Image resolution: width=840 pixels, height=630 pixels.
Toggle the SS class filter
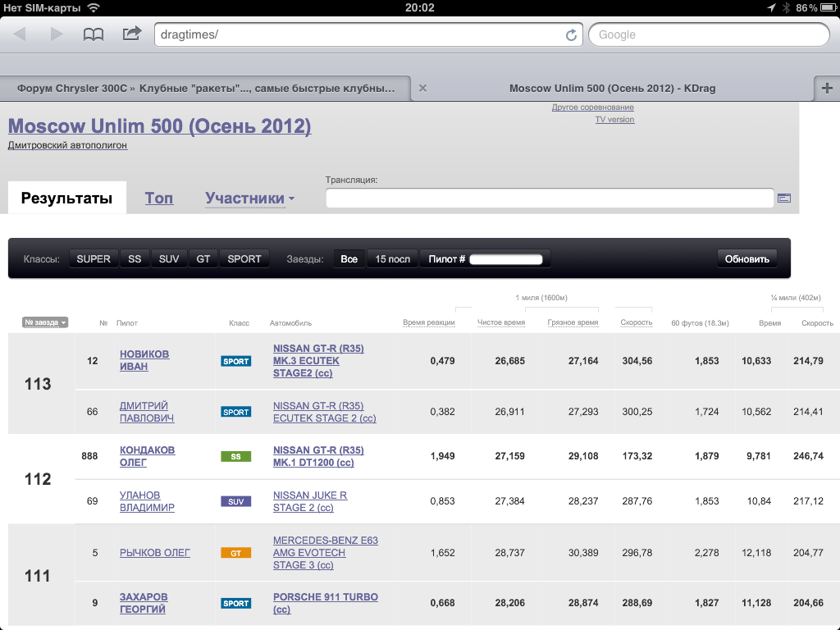pos(135,258)
